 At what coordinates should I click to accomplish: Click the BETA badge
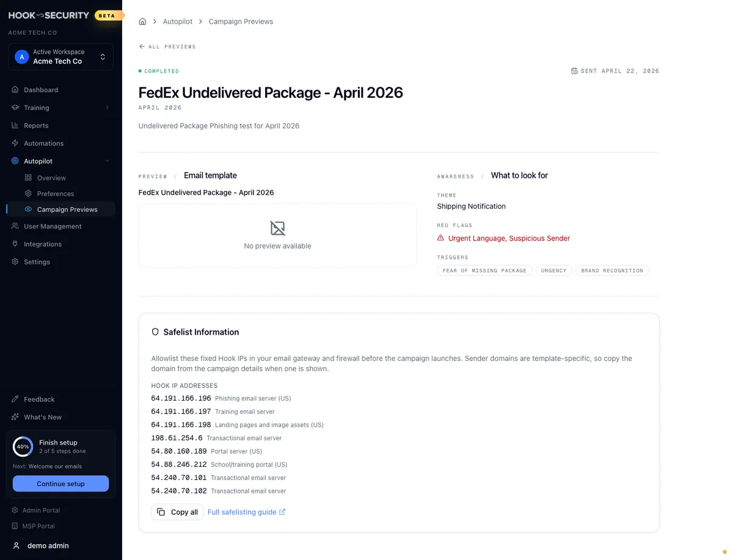point(107,15)
